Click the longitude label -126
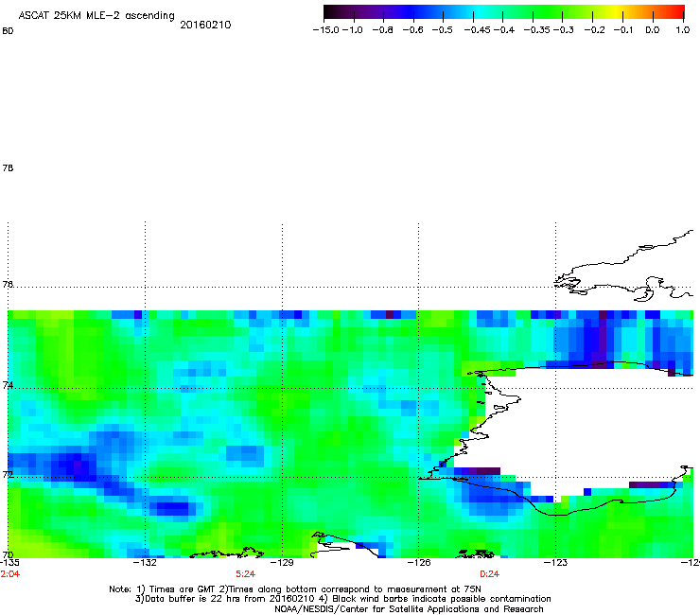 [x=419, y=563]
